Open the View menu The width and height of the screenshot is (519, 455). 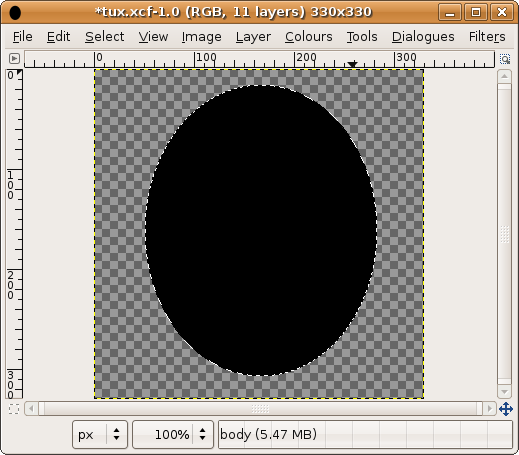click(x=153, y=36)
